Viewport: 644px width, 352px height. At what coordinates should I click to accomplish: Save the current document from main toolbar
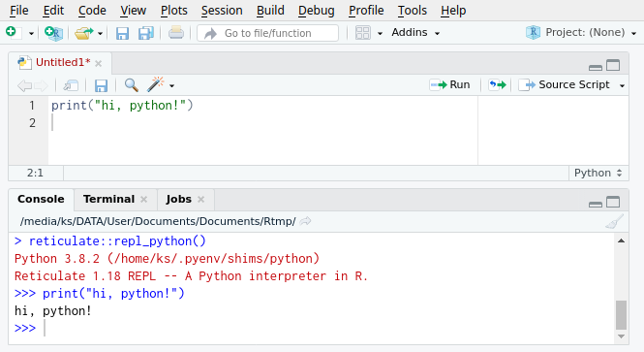pos(122,33)
